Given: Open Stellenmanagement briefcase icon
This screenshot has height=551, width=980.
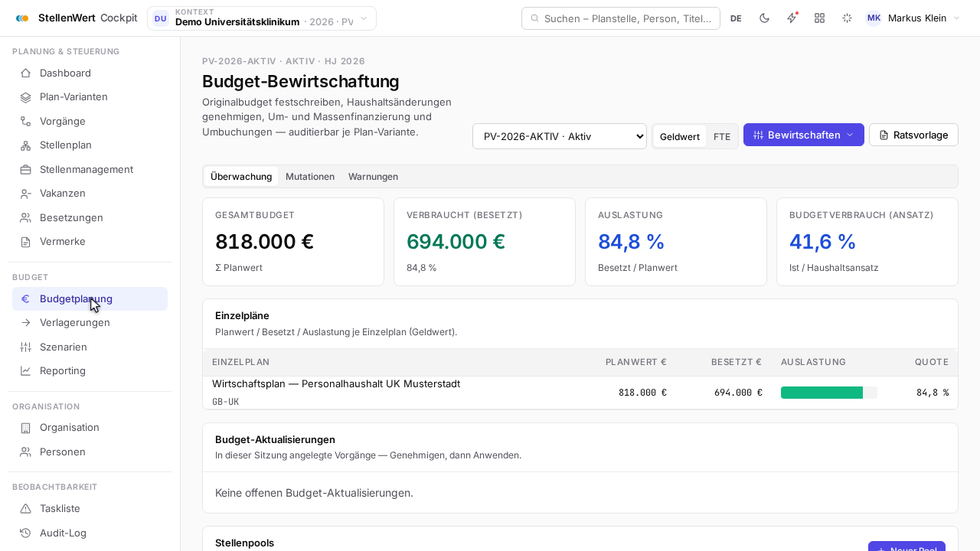Looking at the screenshot, I should (x=25, y=169).
